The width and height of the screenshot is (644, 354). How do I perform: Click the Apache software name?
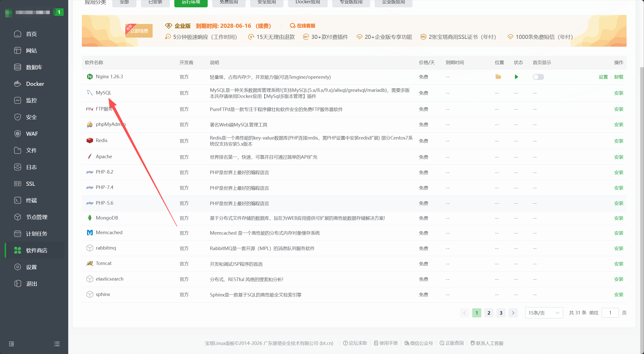coord(104,157)
